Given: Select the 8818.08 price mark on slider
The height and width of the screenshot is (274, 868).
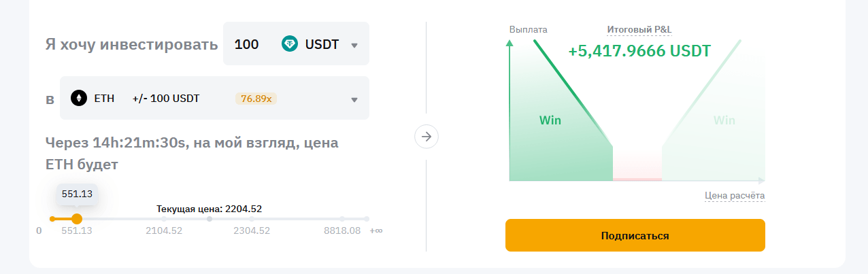Looking at the screenshot, I should coord(342,219).
